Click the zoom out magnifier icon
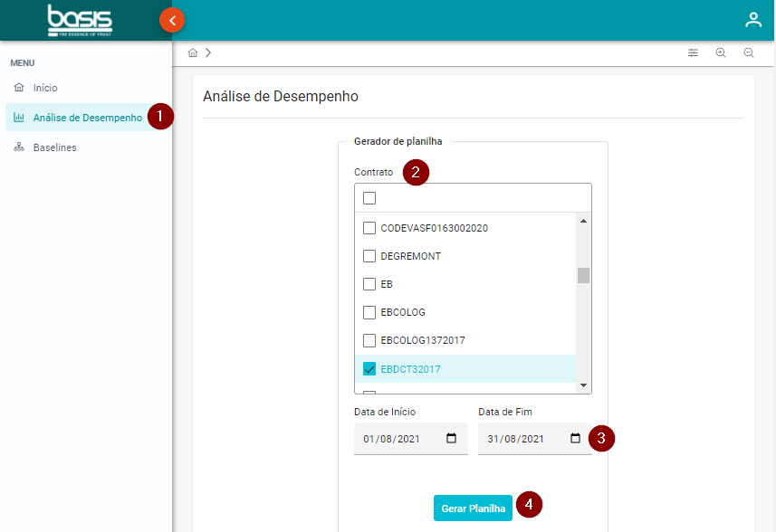 point(749,53)
